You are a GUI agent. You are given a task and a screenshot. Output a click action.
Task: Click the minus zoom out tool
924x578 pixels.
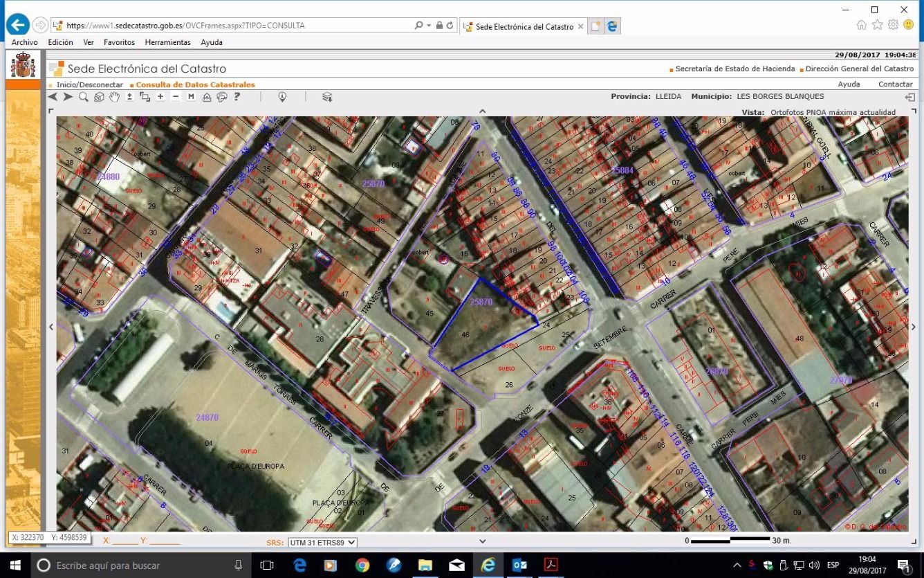click(x=176, y=97)
